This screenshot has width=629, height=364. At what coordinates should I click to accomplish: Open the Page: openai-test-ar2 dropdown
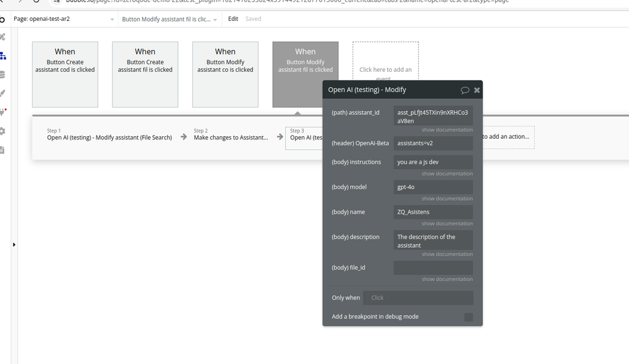[x=64, y=19]
